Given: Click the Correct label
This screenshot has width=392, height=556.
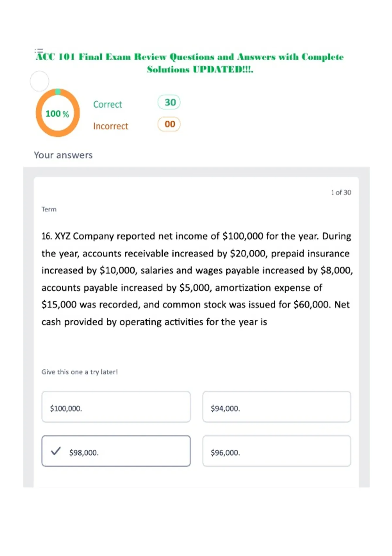Looking at the screenshot, I should (107, 104).
